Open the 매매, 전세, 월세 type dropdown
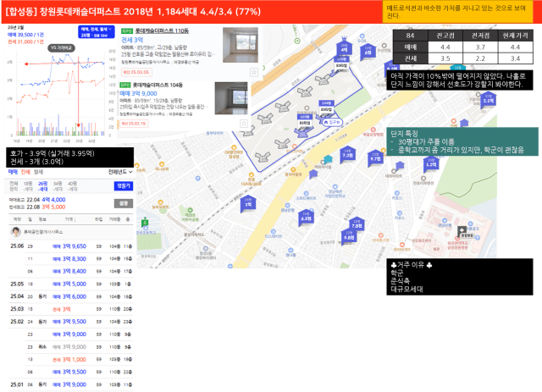 (x=96, y=32)
